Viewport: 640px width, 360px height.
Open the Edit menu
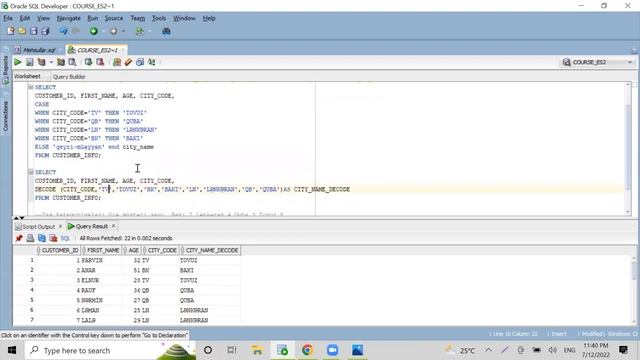[25, 18]
